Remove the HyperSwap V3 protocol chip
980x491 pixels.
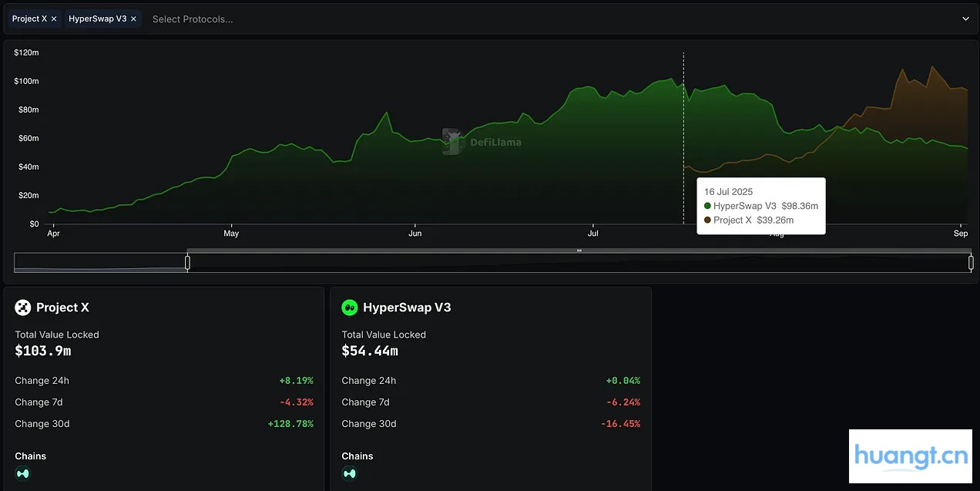pyautogui.click(x=133, y=19)
